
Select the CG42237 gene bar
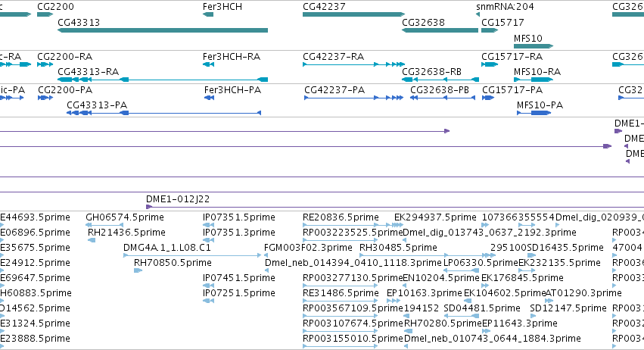pyautogui.click(x=353, y=14)
